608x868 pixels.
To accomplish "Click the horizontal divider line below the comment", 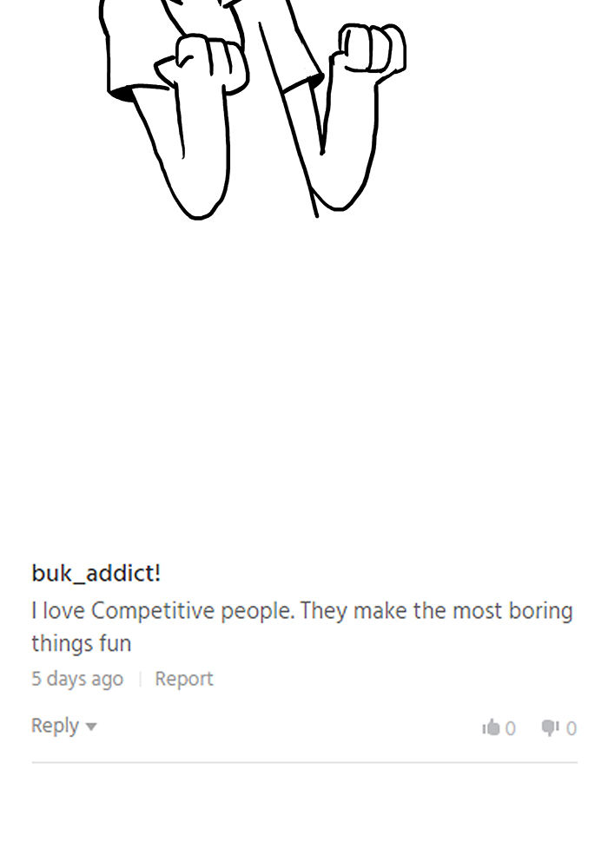I will 305,762.
